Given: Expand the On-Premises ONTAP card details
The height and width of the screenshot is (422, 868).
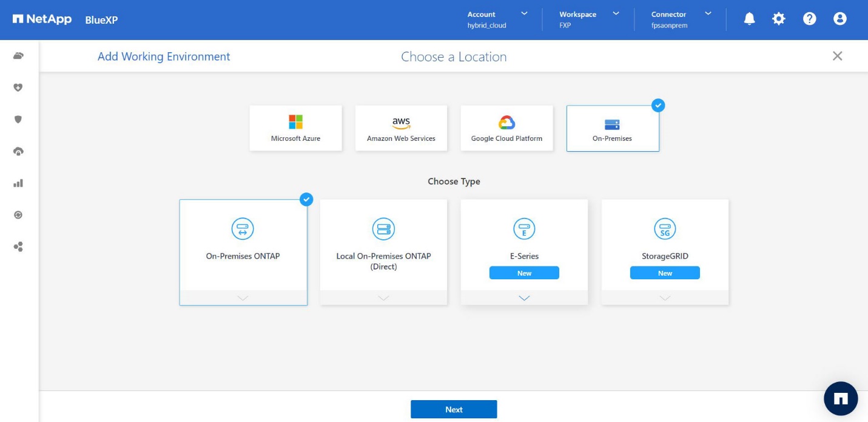Looking at the screenshot, I should tap(243, 298).
